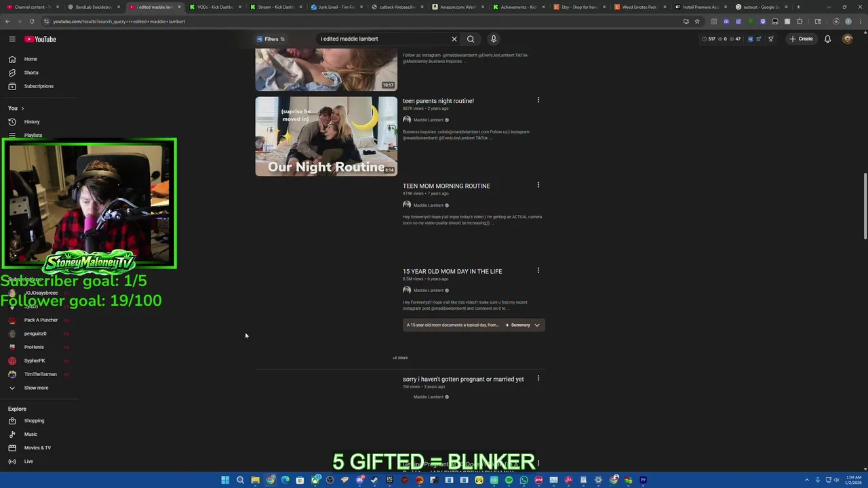Open the partially visible top video thumbnail

coord(326,70)
